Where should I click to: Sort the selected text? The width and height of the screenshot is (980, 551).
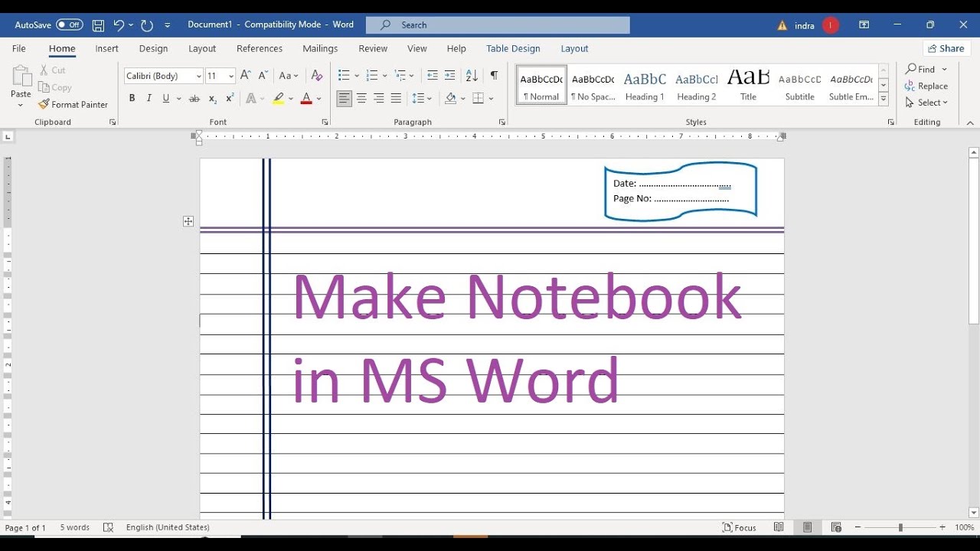pos(472,76)
